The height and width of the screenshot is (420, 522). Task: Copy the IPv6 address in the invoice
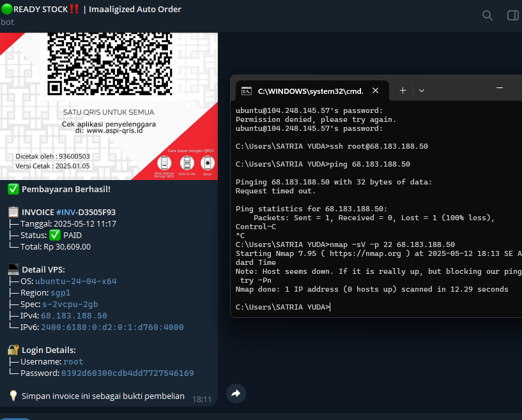click(x=112, y=327)
